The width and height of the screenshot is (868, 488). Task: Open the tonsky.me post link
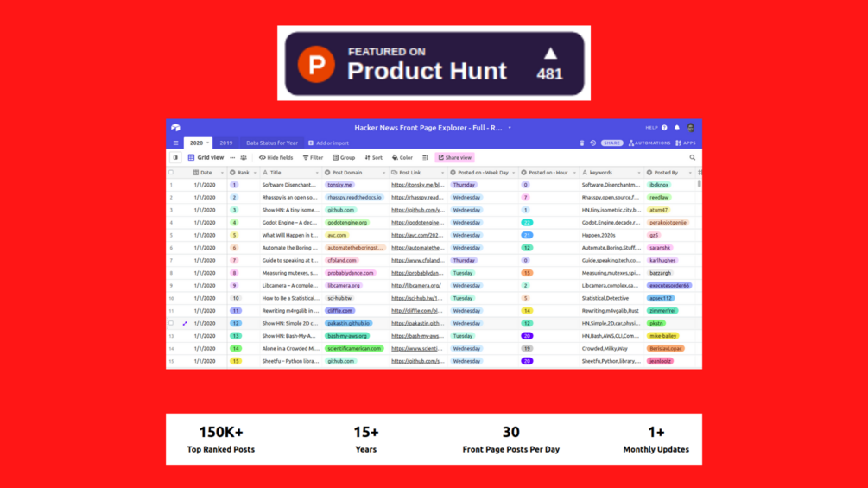click(x=418, y=185)
